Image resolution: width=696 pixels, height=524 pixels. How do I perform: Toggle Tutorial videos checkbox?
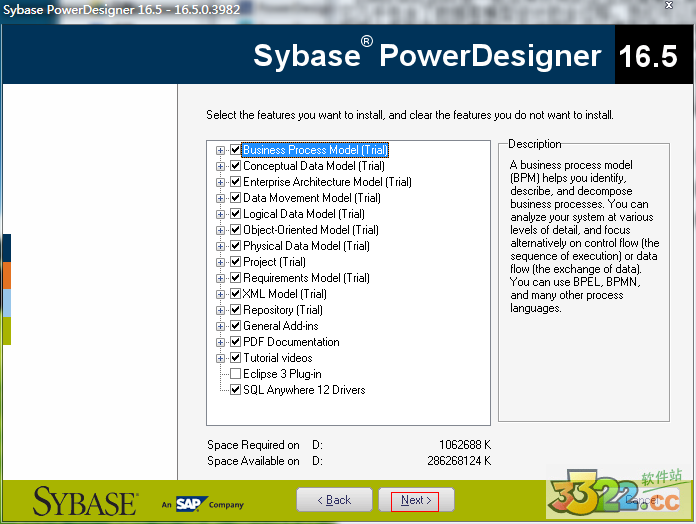point(236,357)
